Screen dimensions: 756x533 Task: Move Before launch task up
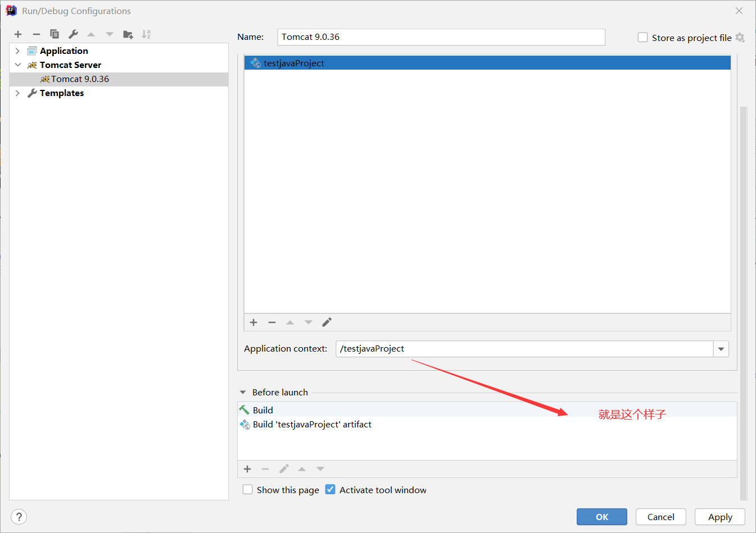point(302,469)
